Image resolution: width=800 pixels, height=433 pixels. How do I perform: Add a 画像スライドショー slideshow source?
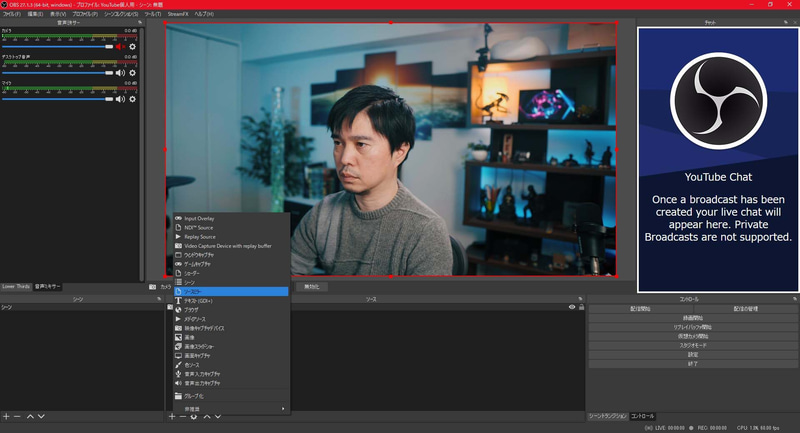[231, 346]
